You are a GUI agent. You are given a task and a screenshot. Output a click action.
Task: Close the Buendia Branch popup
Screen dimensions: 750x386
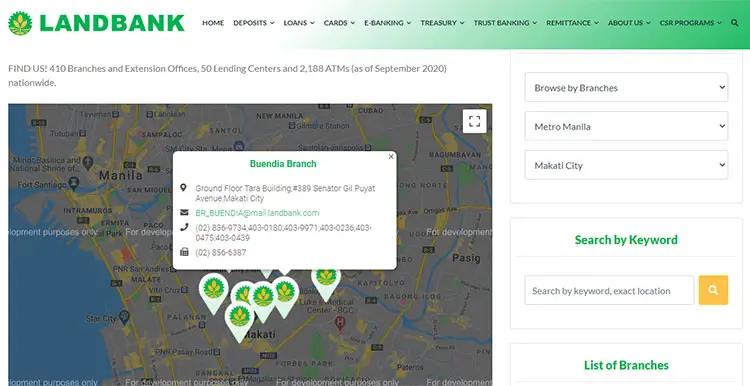coord(391,156)
